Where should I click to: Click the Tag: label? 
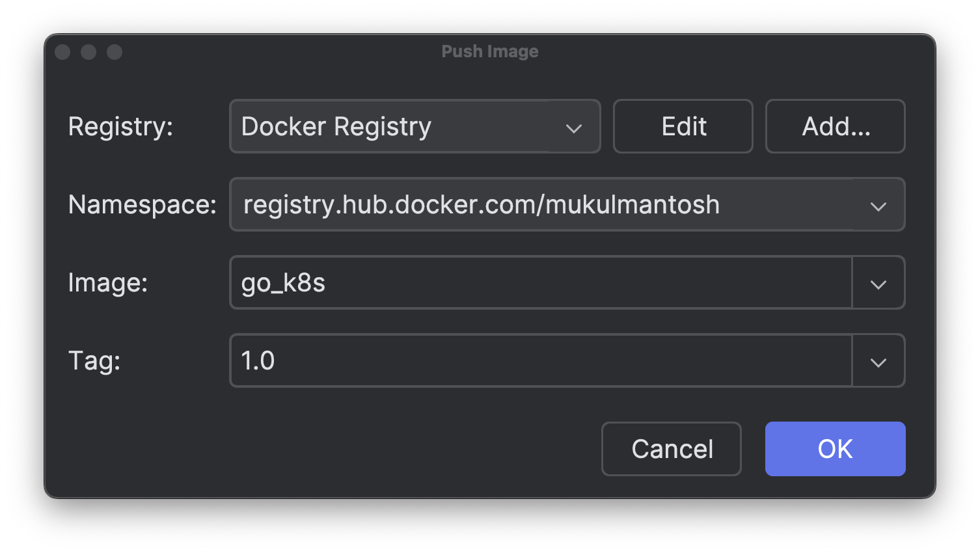[x=94, y=360]
